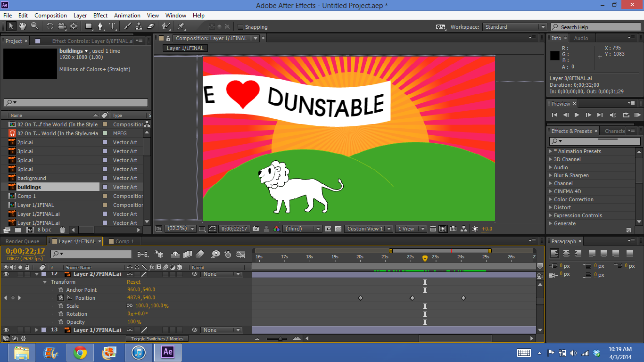Click the Brainstorm lightbulb icon
This screenshot has height=362, width=644.
pyautogui.click(x=216, y=254)
